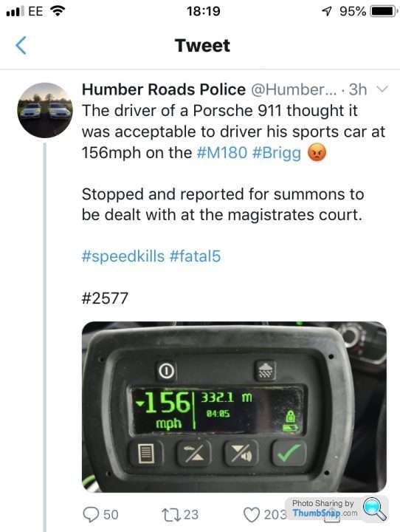Go back using the blue back arrow
This screenshot has height=532, width=400.
21,46
